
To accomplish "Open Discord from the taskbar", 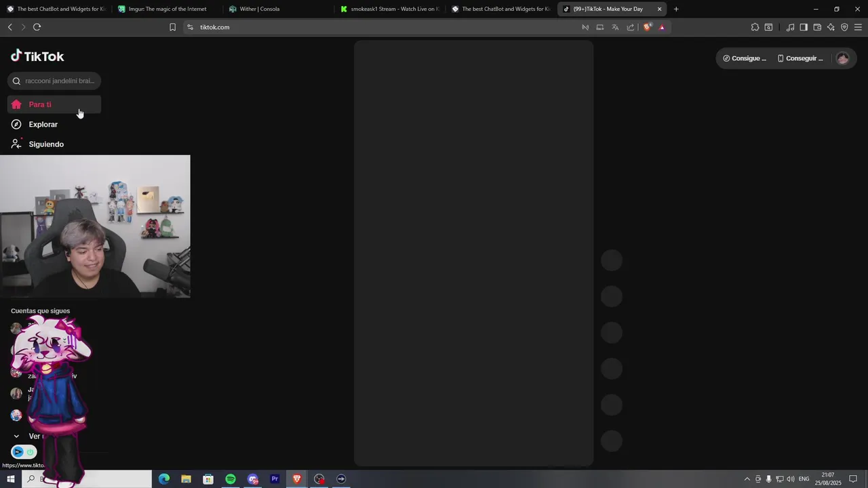I will 253,479.
